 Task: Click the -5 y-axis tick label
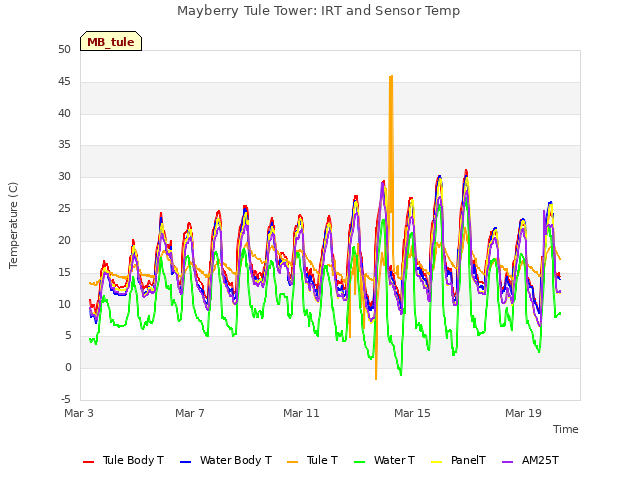(x=66, y=399)
